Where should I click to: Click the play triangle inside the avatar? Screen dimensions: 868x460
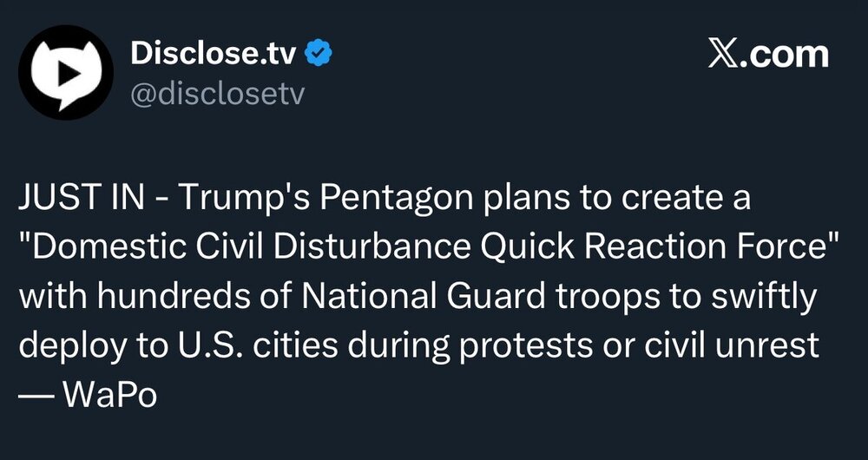point(68,74)
